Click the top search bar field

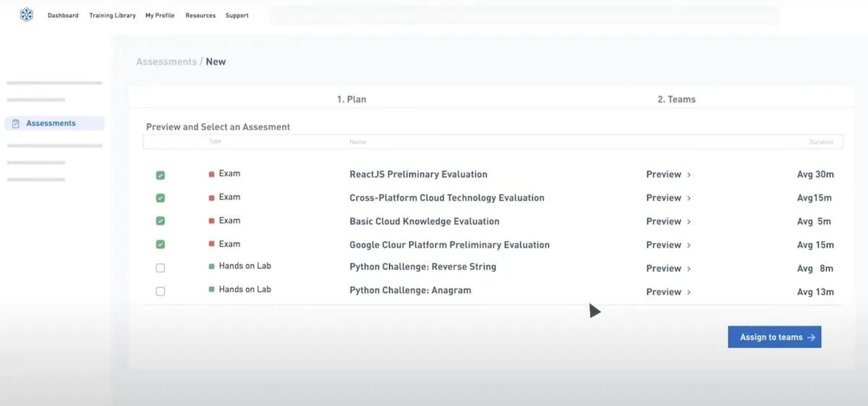[x=525, y=16]
